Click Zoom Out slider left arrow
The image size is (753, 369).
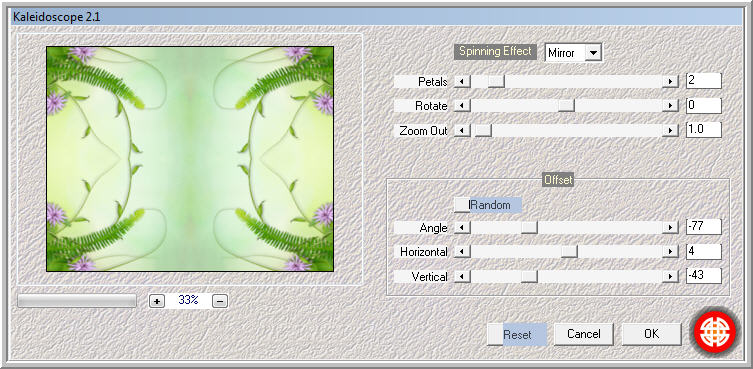coord(462,130)
